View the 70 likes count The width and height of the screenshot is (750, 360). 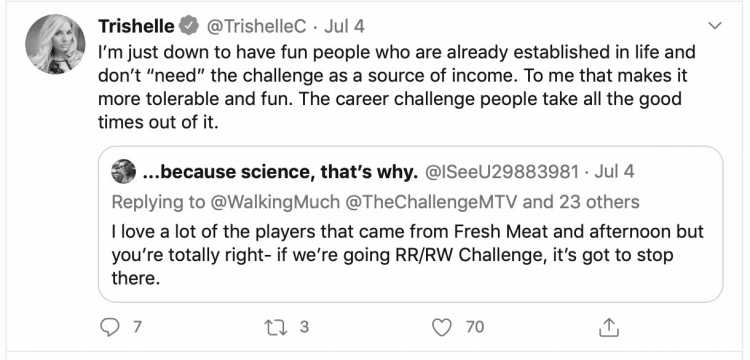[x=475, y=327]
